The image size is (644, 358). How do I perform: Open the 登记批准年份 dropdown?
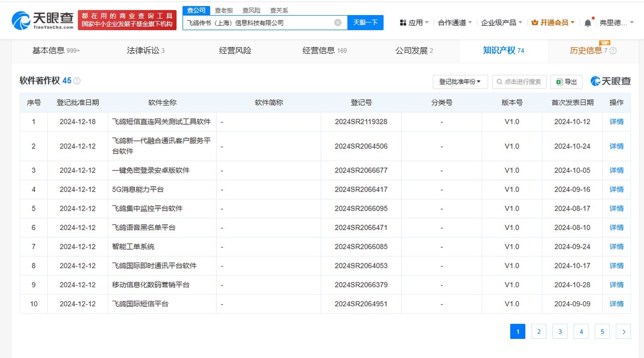(460, 81)
